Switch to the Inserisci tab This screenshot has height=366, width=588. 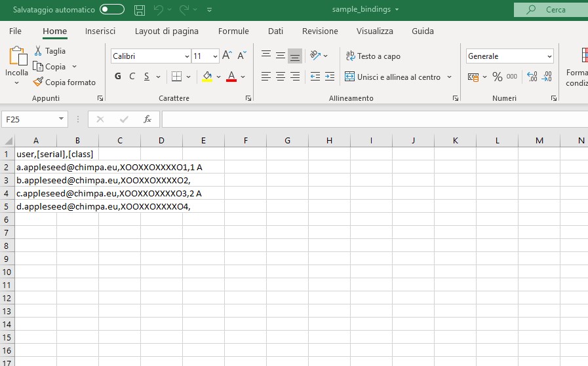pyautogui.click(x=100, y=31)
